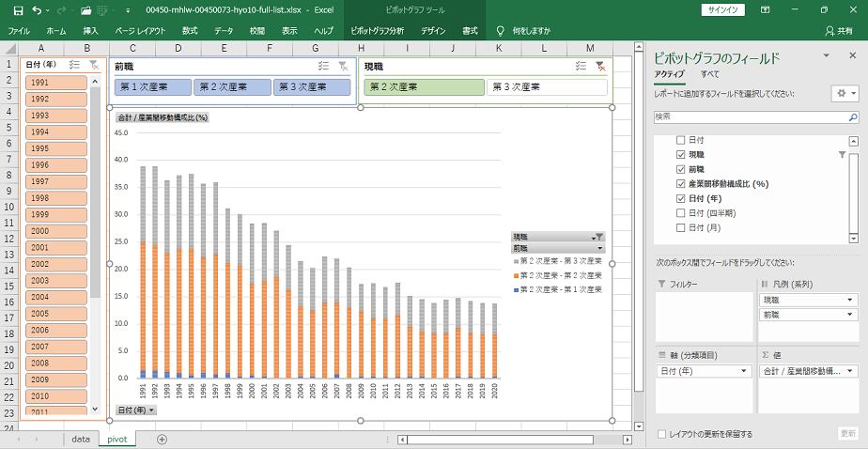
Task: Close the pivot chart fields pane
Action: click(852, 56)
